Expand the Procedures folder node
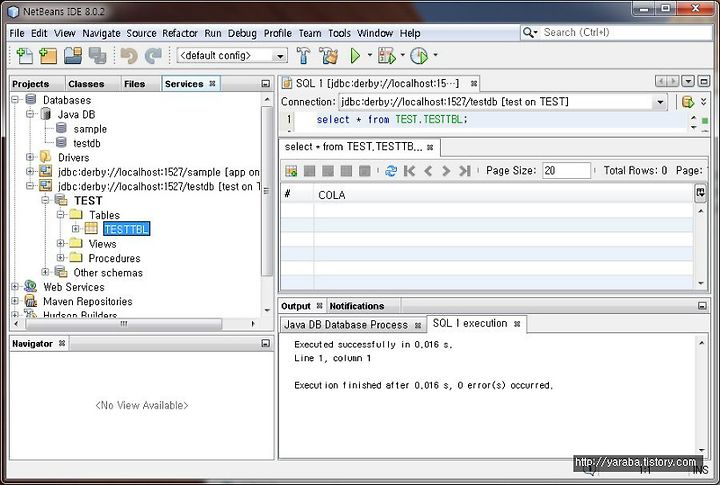This screenshot has width=720, height=485. tap(61, 258)
